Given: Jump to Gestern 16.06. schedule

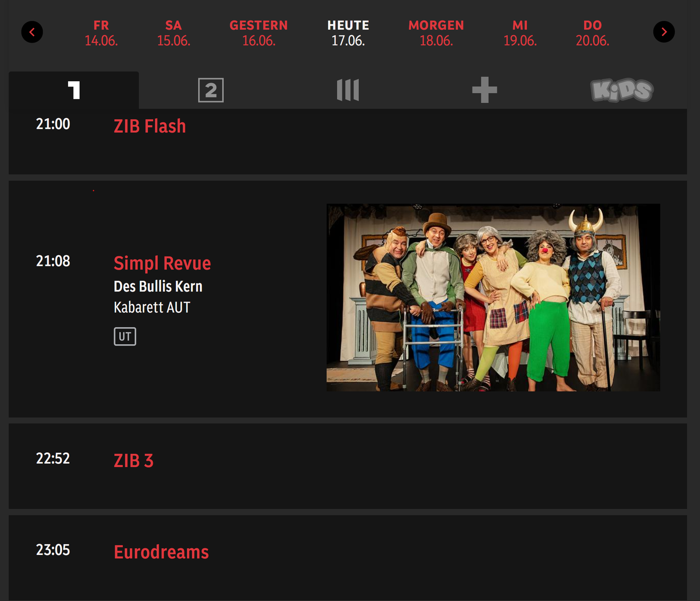Looking at the screenshot, I should (x=259, y=33).
